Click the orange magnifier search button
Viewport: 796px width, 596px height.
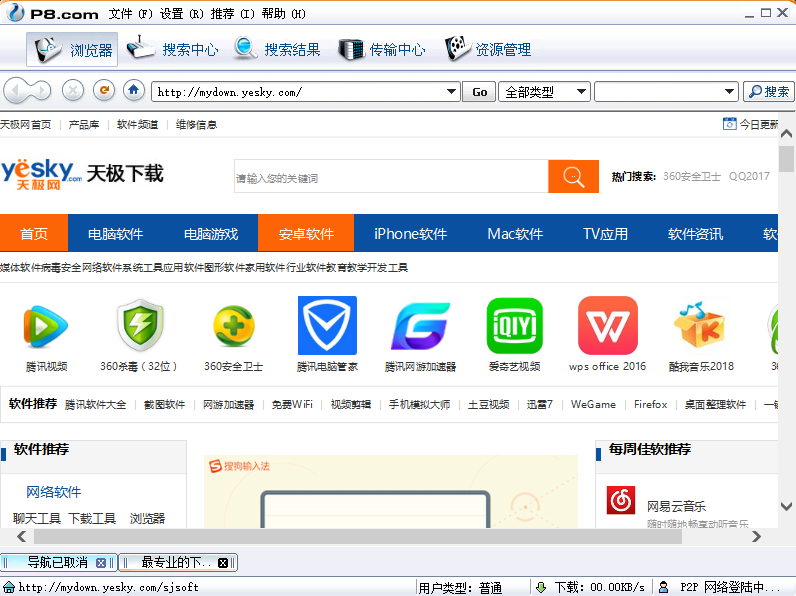(x=573, y=177)
